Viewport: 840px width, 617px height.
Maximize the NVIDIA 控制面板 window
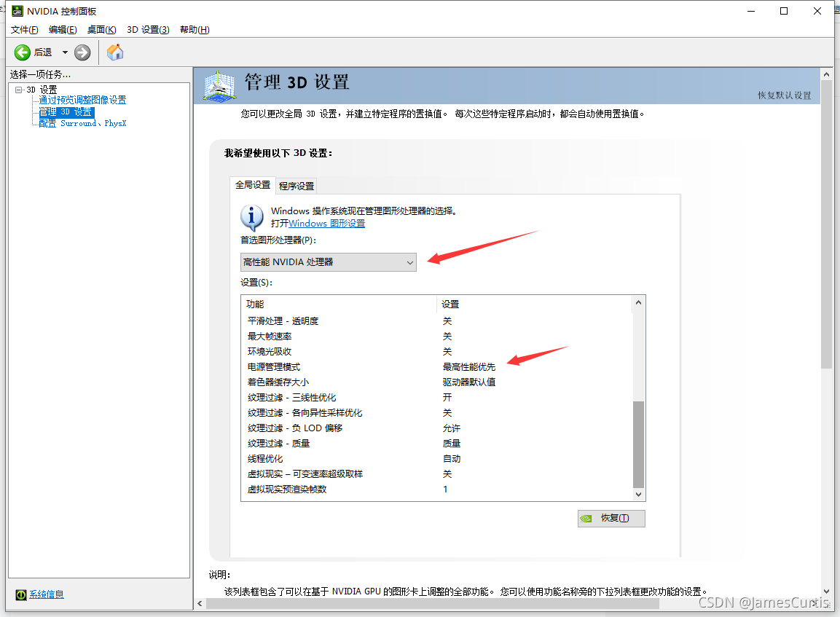[x=784, y=11]
